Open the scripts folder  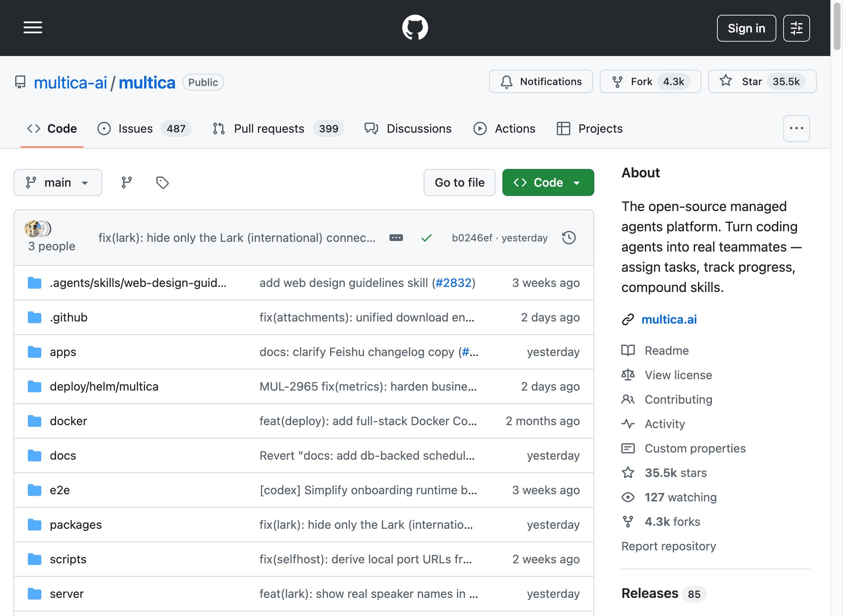click(x=68, y=559)
